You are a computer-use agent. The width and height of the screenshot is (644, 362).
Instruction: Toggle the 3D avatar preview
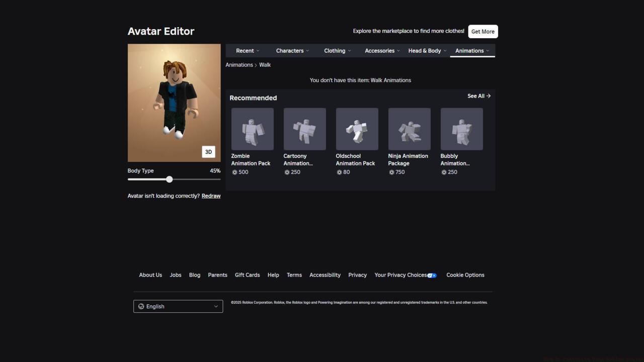point(208,151)
